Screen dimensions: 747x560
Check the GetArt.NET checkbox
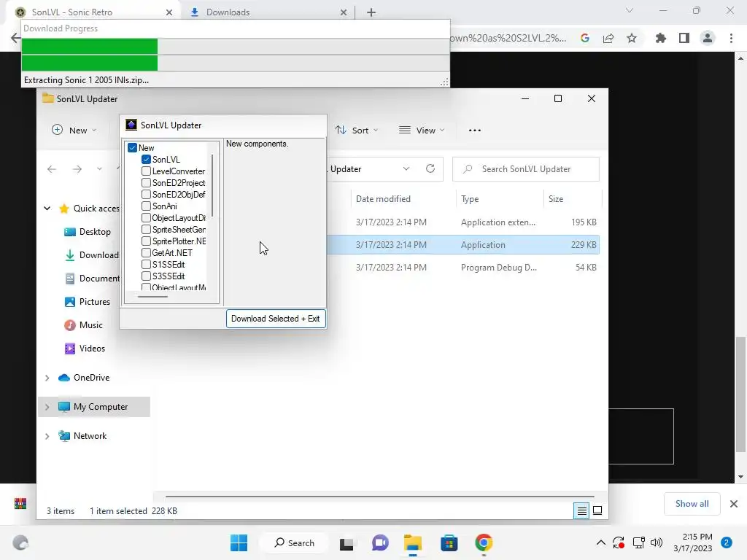[x=146, y=253]
